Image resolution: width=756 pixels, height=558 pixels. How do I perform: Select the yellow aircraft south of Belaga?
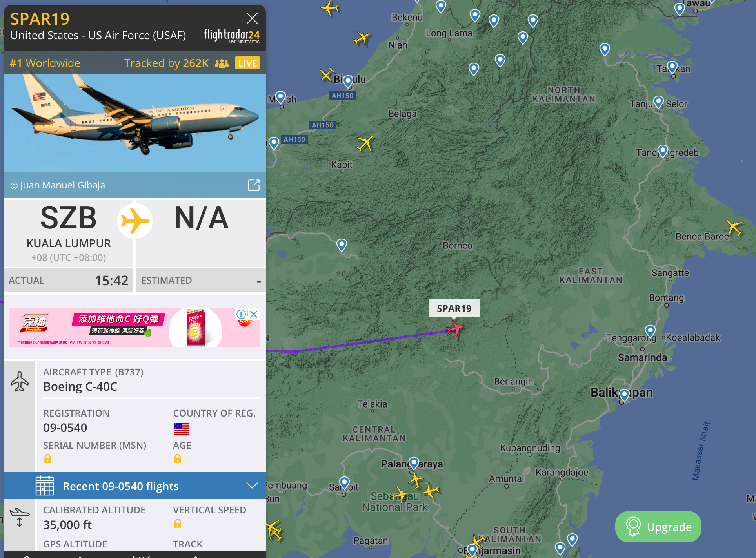[365, 143]
